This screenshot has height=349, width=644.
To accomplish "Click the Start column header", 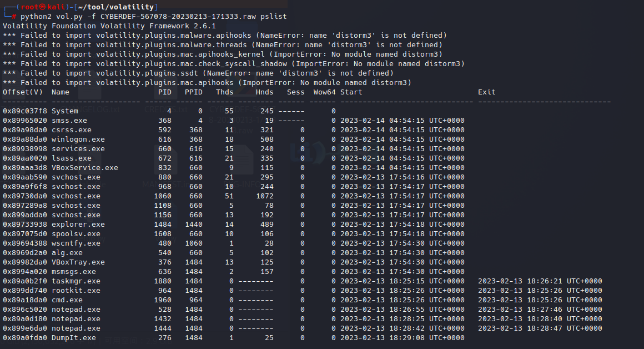I will (351, 92).
